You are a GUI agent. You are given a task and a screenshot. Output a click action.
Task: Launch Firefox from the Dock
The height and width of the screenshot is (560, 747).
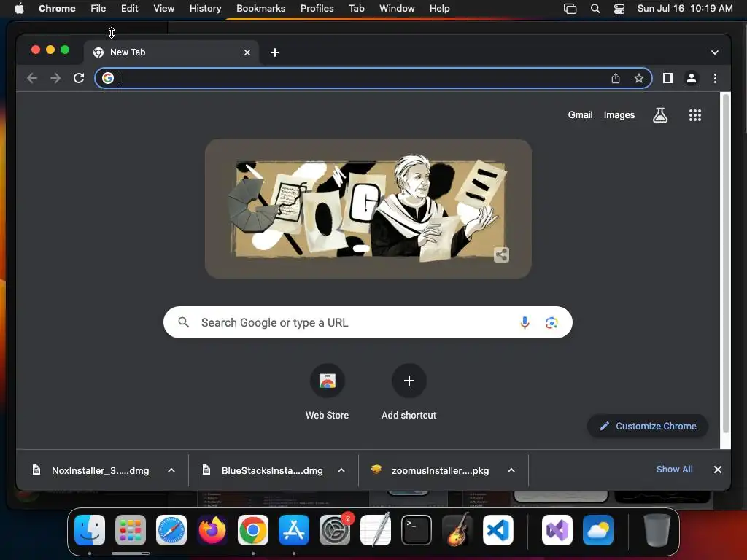(212, 530)
